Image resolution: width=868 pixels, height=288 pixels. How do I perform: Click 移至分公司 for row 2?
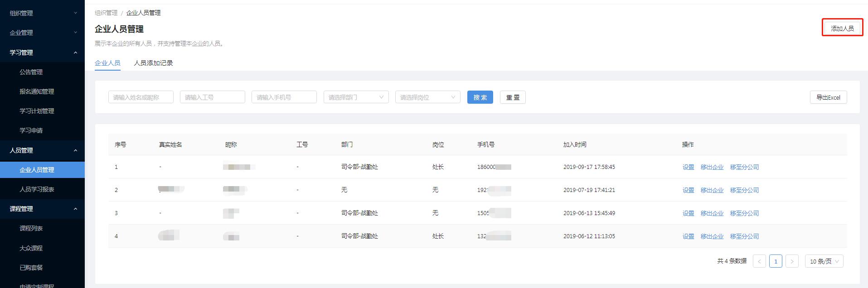click(x=744, y=190)
